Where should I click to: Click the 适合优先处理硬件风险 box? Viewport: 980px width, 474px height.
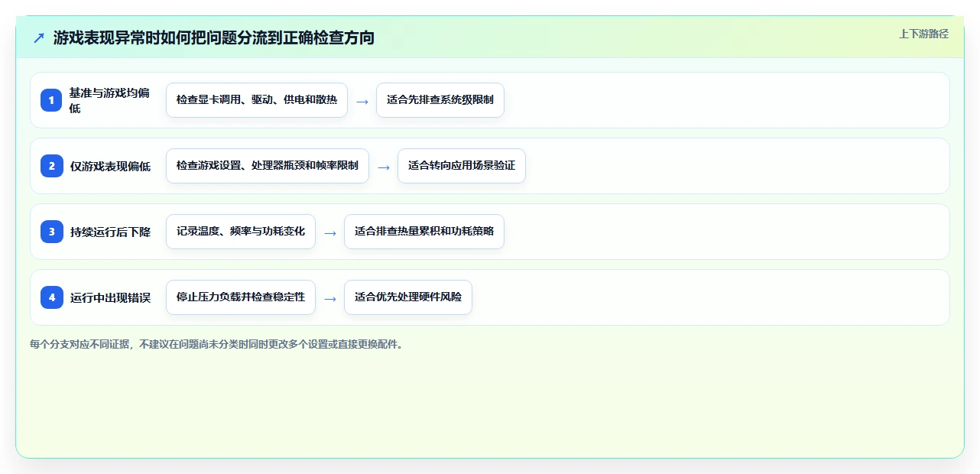[408, 297]
